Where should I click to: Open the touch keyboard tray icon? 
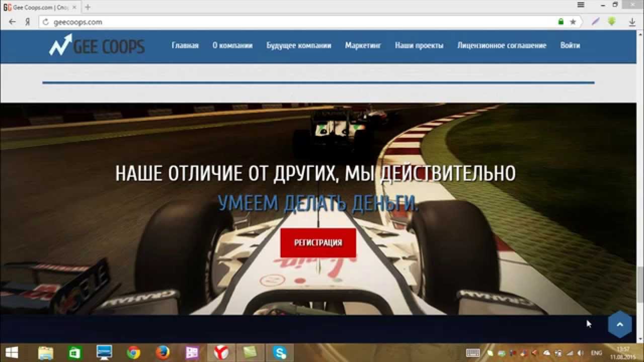[x=472, y=353]
